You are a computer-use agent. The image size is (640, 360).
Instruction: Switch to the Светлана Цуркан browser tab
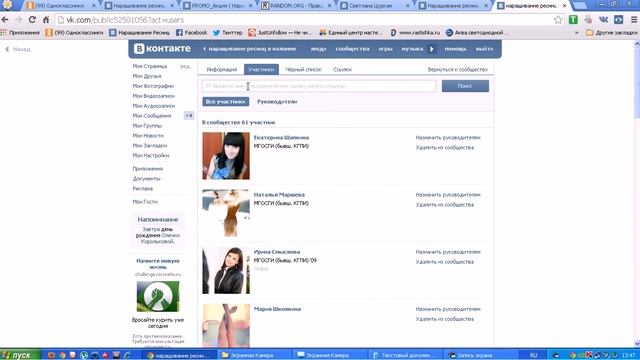click(x=376, y=6)
